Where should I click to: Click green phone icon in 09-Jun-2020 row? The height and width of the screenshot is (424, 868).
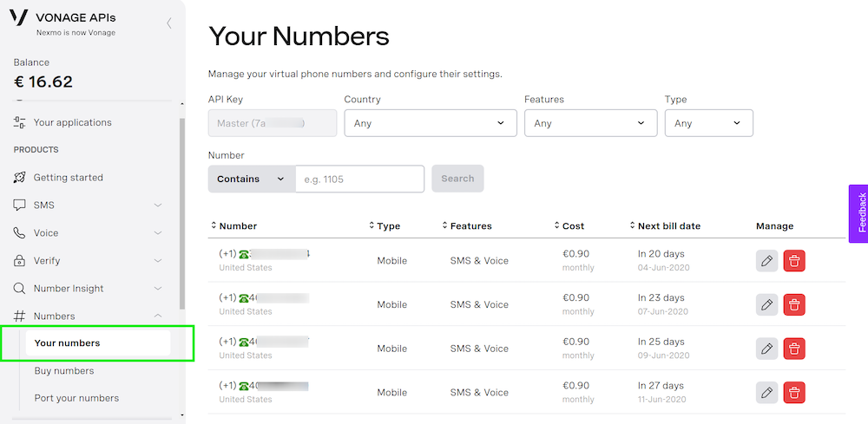tap(244, 342)
